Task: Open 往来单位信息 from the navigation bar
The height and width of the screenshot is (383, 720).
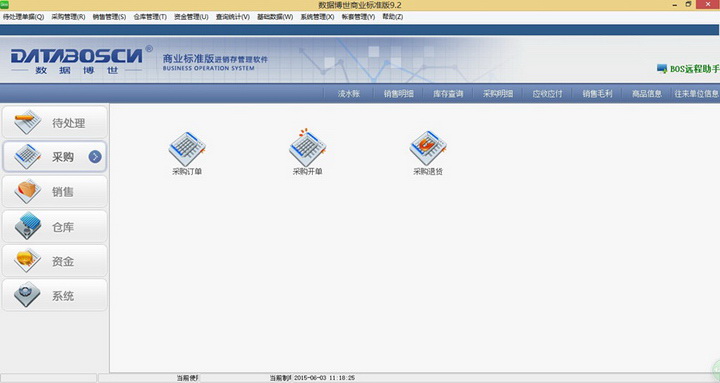Action: point(696,94)
